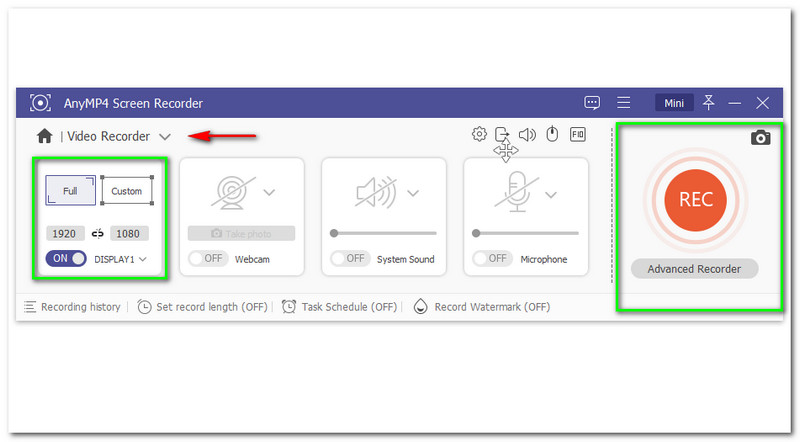The image size is (800, 442).
Task: Open Set record length (OFF)
Action: coord(203,307)
